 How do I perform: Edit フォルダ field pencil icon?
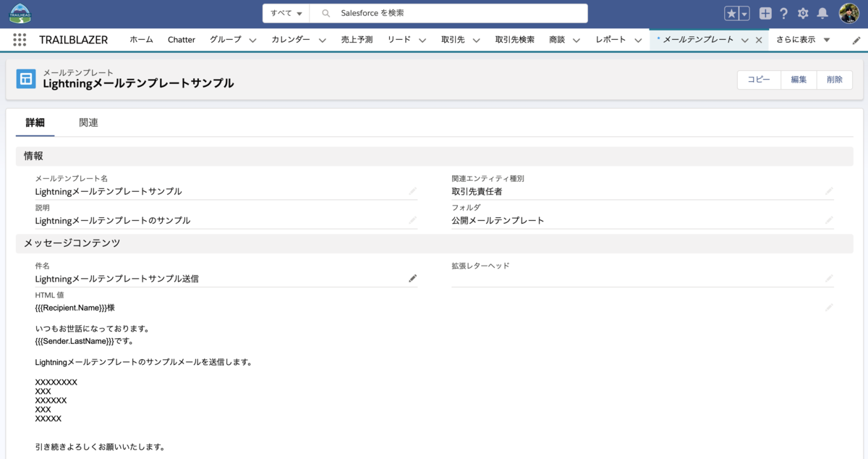[x=829, y=220]
